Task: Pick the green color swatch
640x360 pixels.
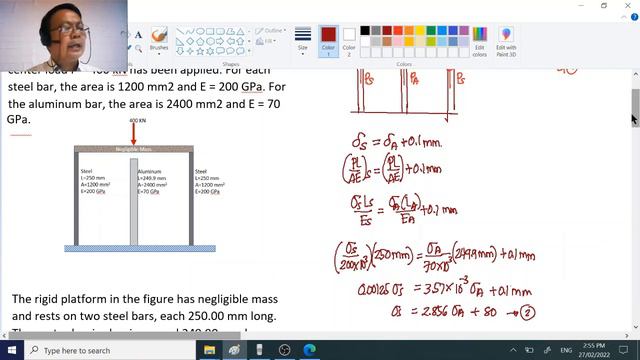Action: (x=431, y=31)
